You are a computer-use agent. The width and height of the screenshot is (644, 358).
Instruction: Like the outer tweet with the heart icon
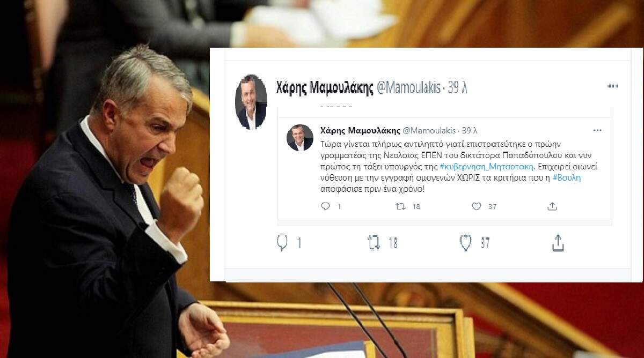(x=465, y=243)
